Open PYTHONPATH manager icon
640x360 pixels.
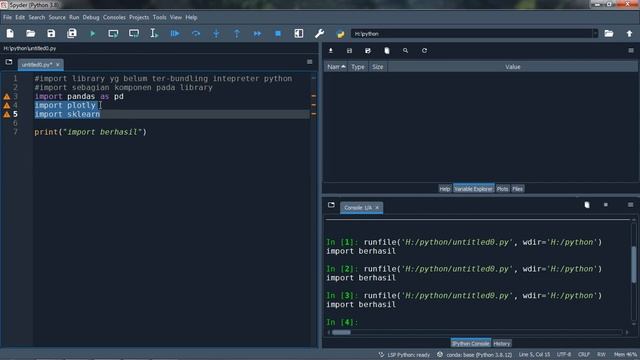click(x=340, y=34)
